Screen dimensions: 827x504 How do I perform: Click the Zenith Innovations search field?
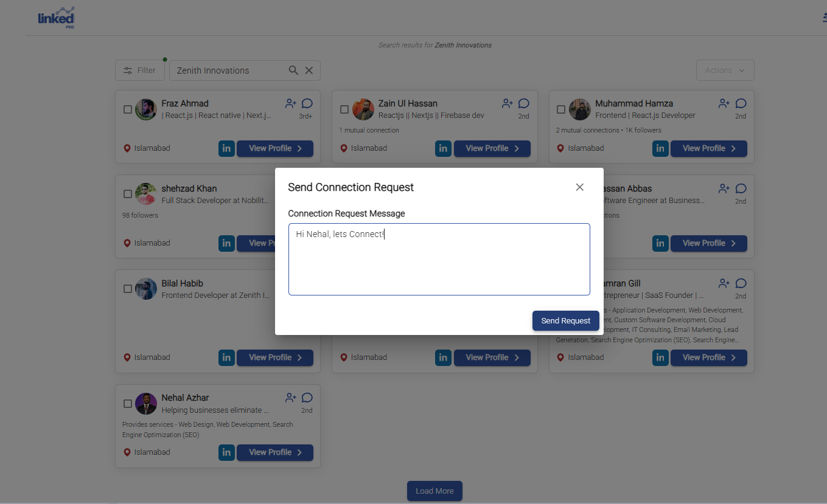tap(228, 71)
